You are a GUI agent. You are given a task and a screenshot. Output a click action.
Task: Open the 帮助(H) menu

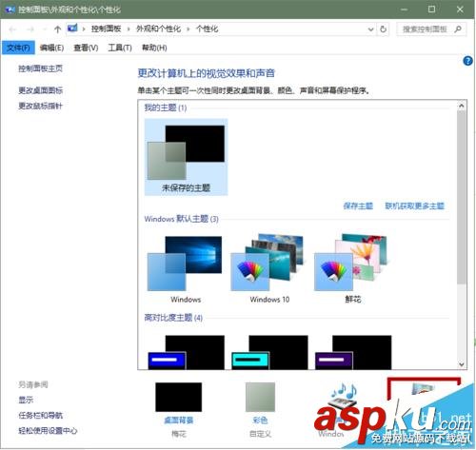point(154,48)
